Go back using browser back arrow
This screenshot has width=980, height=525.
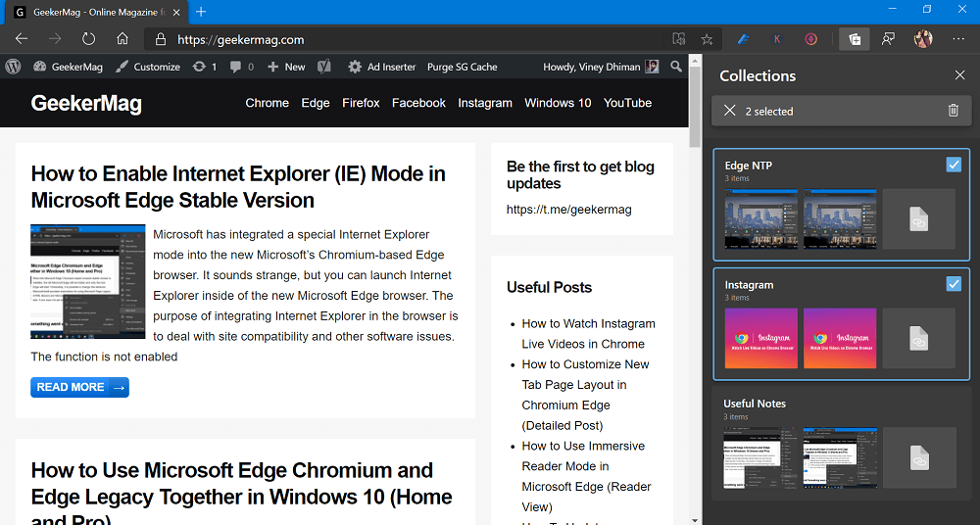[x=22, y=39]
